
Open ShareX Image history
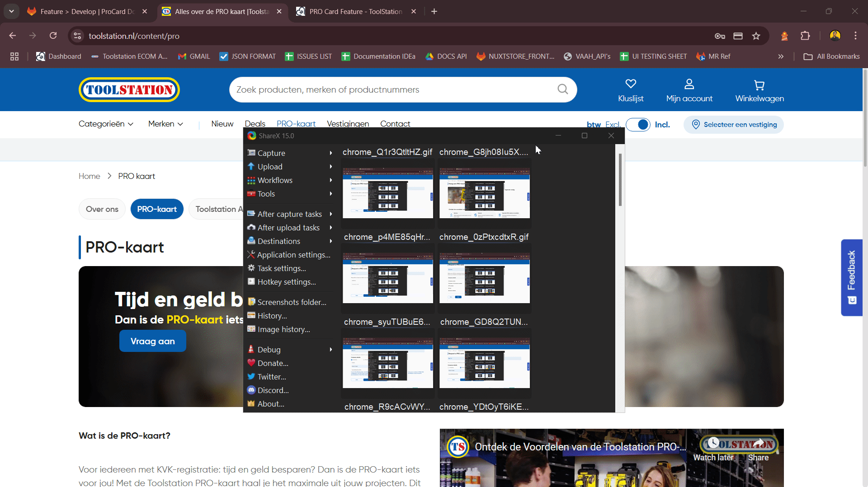click(283, 329)
